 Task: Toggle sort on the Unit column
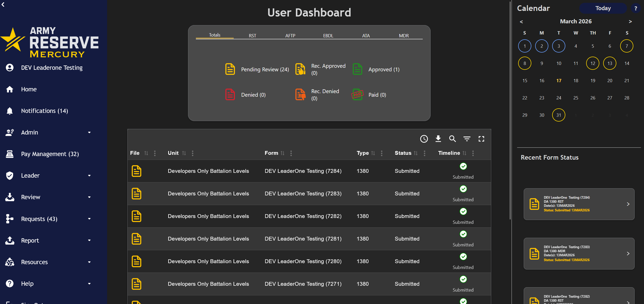(184, 153)
